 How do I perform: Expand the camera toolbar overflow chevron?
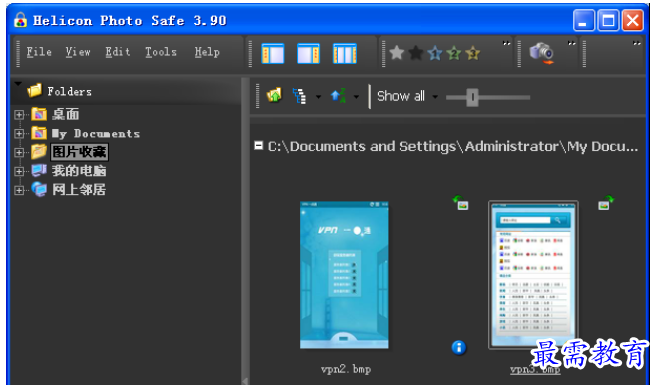(x=571, y=43)
